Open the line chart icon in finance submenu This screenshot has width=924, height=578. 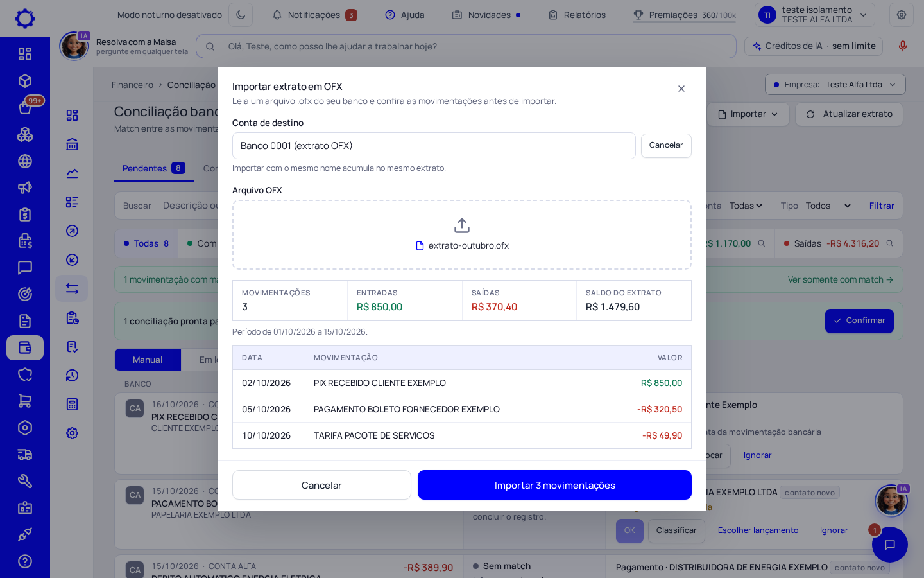click(72, 173)
